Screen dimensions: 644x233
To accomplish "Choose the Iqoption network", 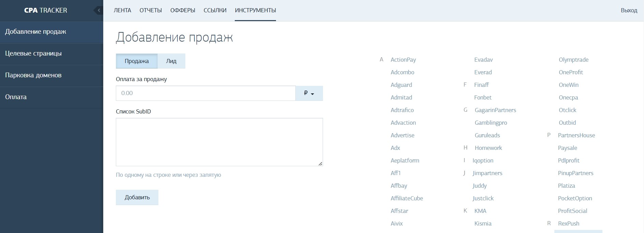I will coord(483,160).
